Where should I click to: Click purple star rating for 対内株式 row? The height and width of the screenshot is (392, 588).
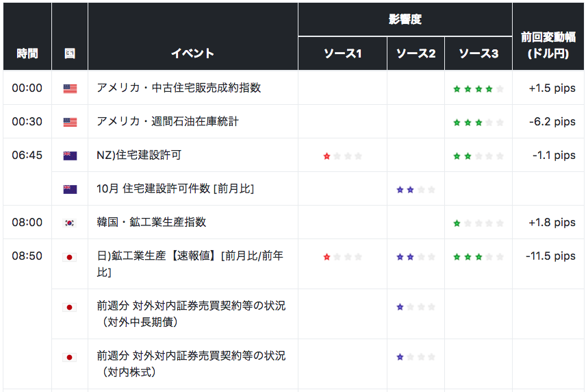[x=416, y=357]
